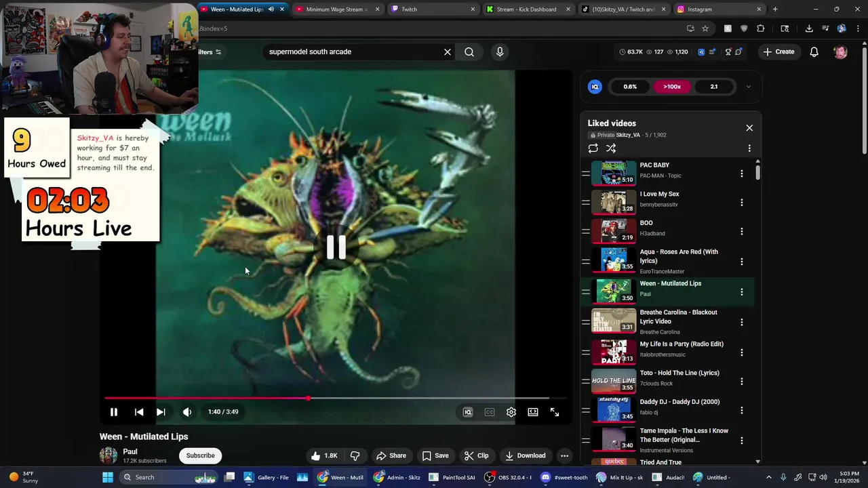
Task: Click the vidIQ icon in the player controls
Action: point(468,412)
